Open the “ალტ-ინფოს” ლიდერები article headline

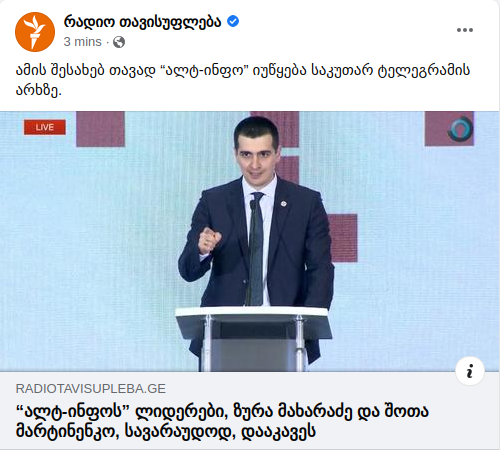pyautogui.click(x=222, y=421)
